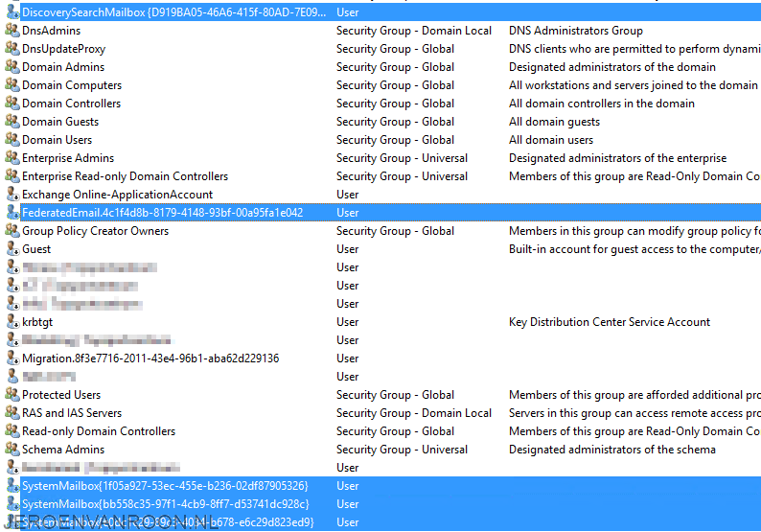This screenshot has width=761, height=532.
Task: Click the Read-only Domain Controllers group icon
Action: [x=12, y=430]
